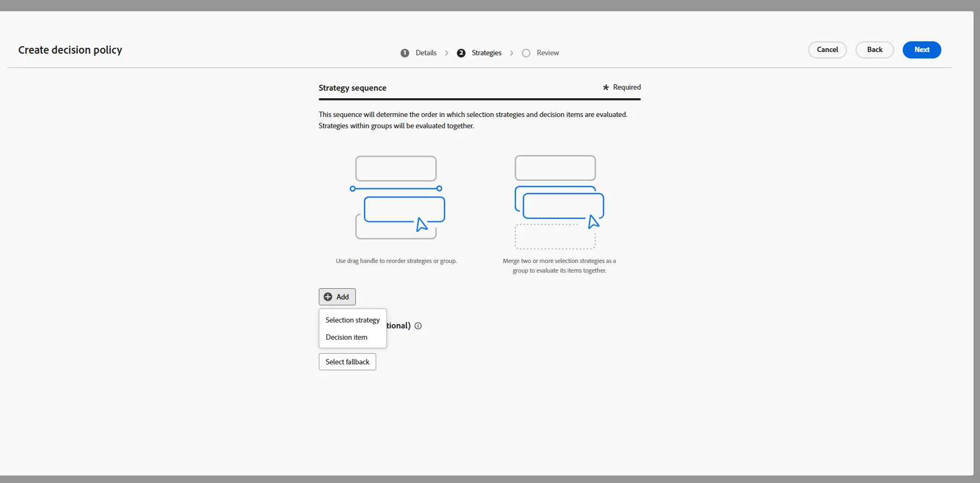Click the Required asterisk label
The width and height of the screenshot is (980, 483).
click(621, 87)
